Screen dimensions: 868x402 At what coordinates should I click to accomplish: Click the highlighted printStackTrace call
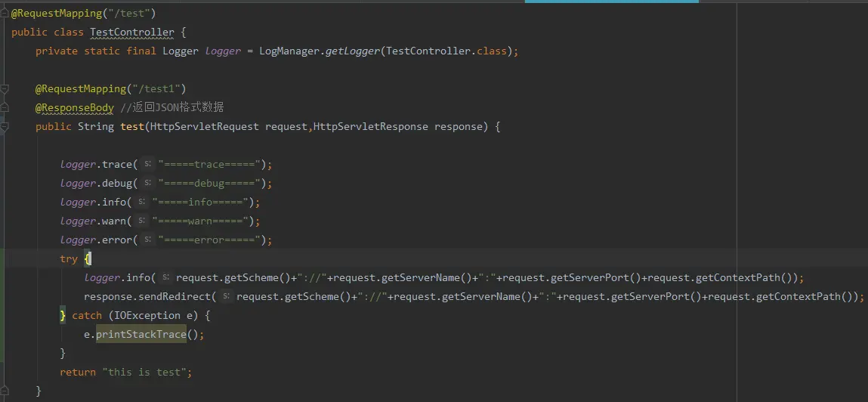(141, 335)
